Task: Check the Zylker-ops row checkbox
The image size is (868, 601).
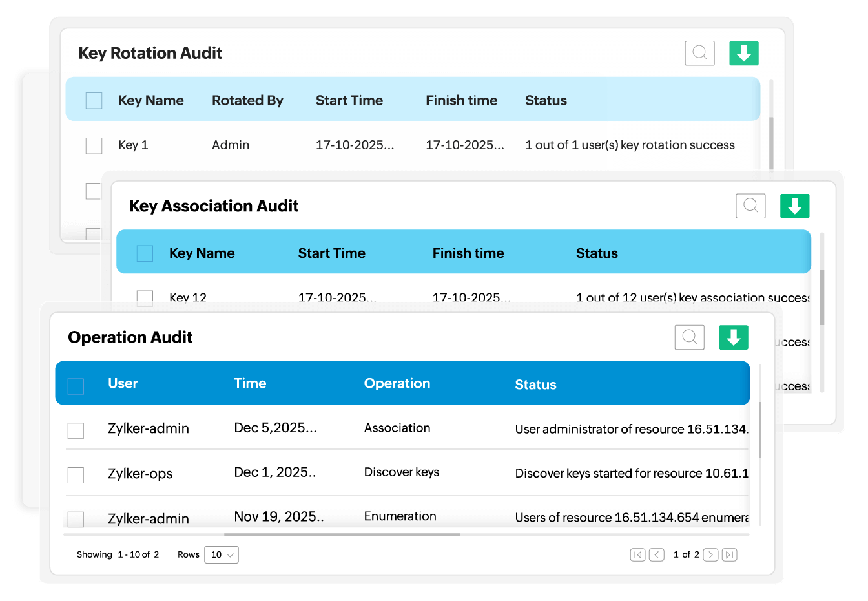Action: click(76, 475)
